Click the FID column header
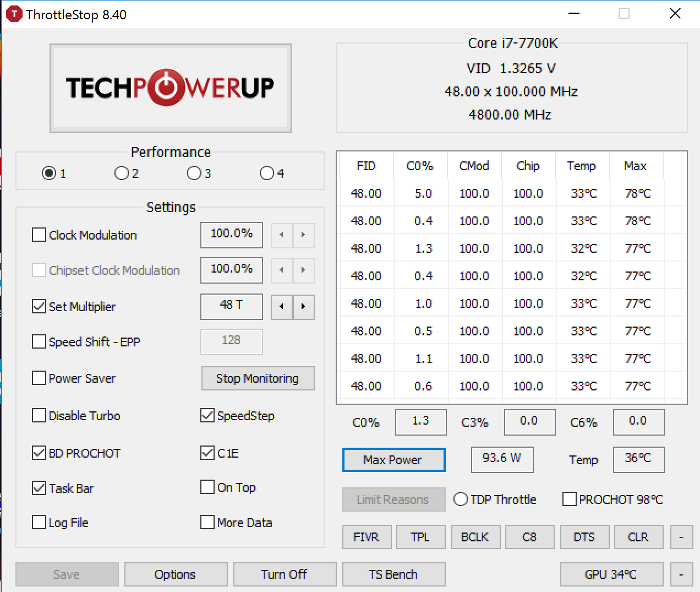 (366, 166)
